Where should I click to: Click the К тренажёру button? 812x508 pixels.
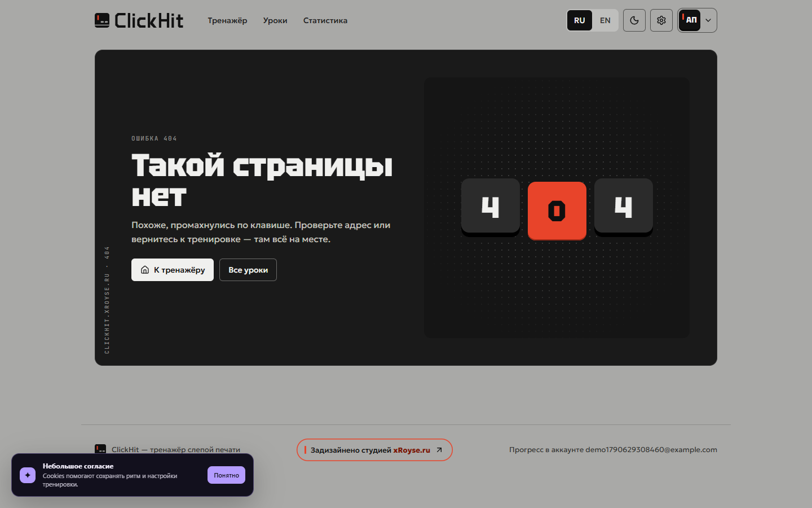[173, 270]
